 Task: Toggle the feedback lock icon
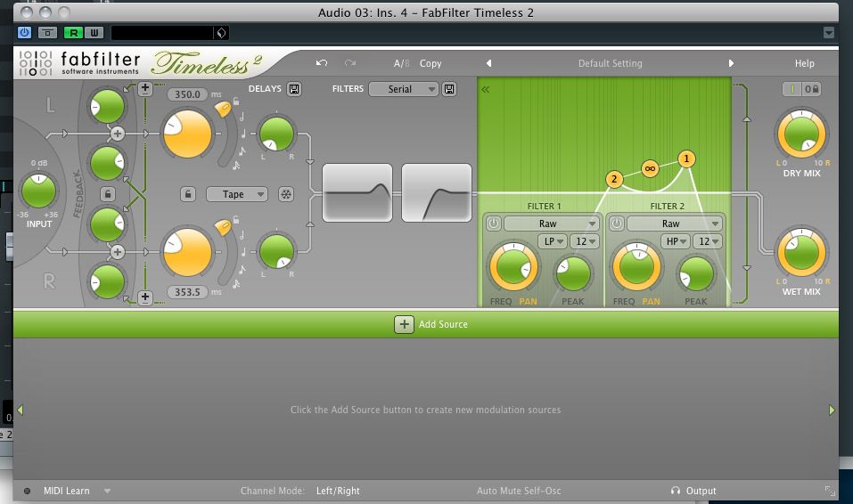(107, 193)
